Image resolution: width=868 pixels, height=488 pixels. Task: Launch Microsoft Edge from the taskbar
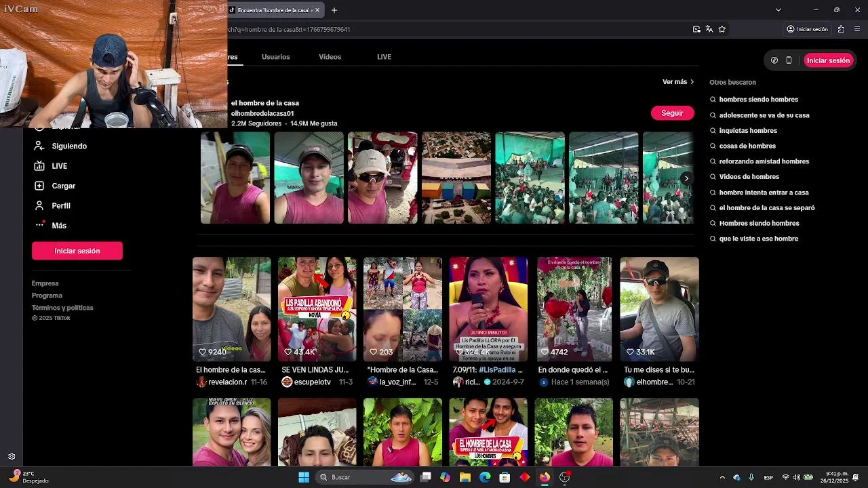coord(485,477)
